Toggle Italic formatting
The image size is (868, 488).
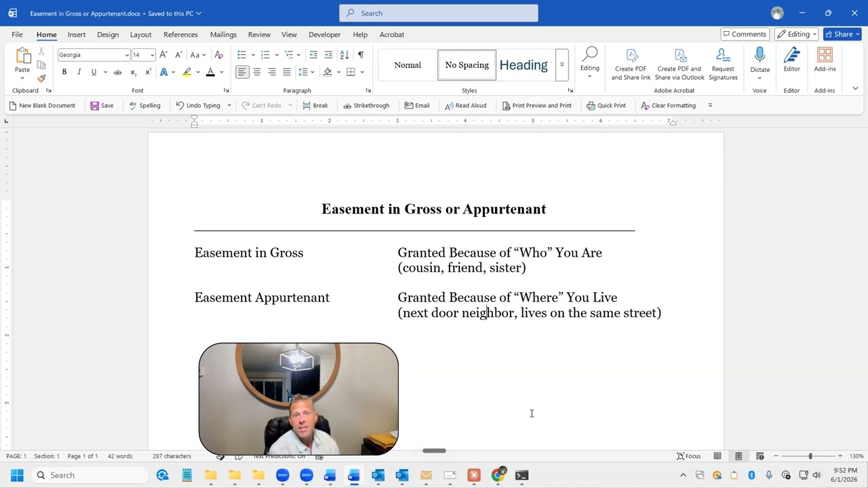coord(79,72)
